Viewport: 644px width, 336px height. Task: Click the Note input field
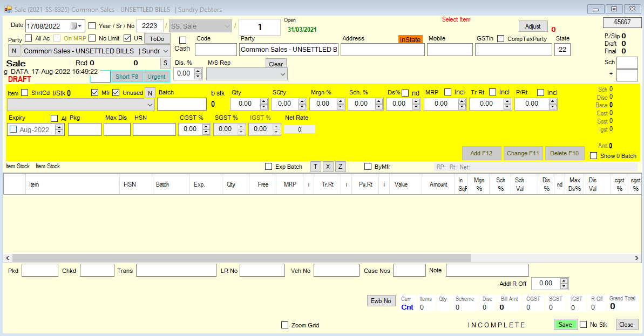click(x=487, y=270)
